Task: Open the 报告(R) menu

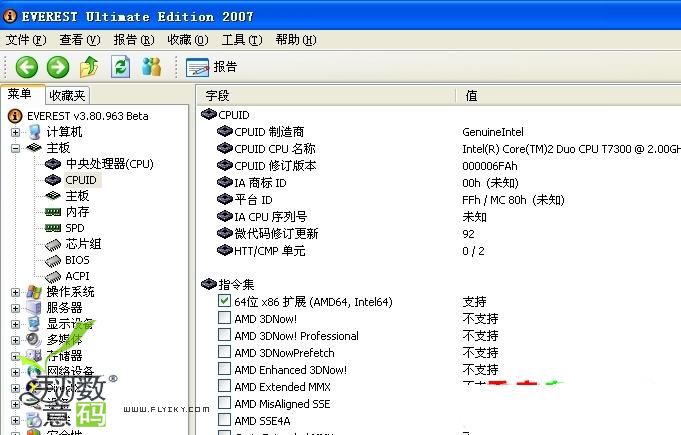Action: [x=134, y=40]
